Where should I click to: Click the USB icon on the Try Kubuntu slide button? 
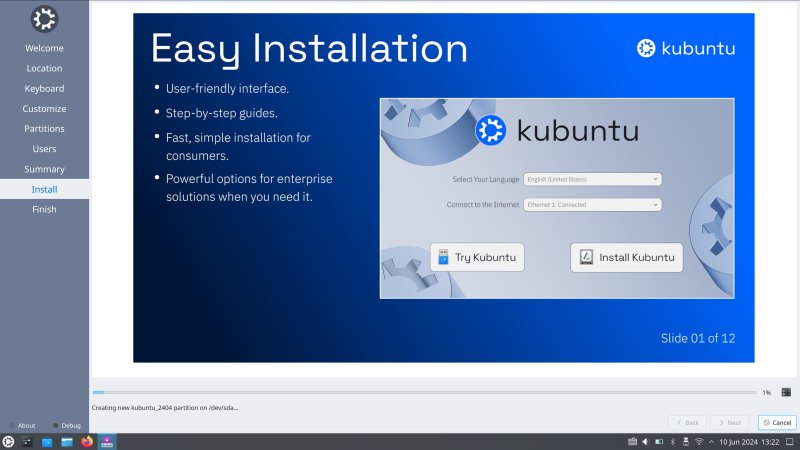[443, 257]
